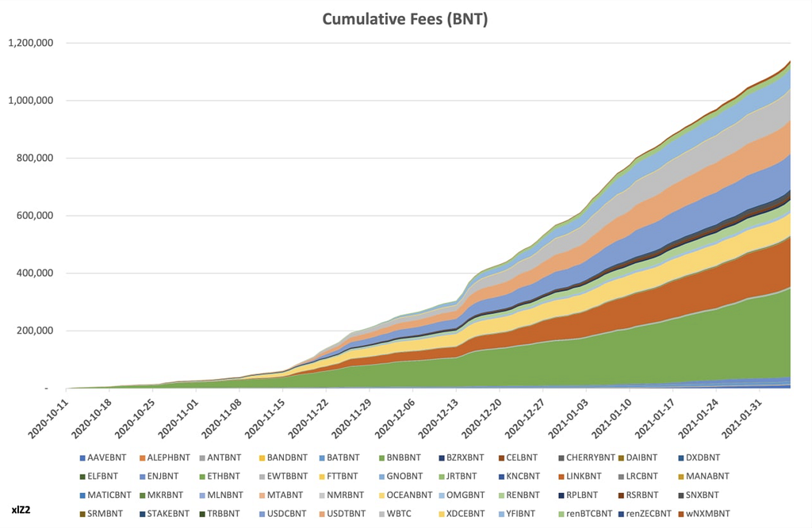Click the 600,000 y-axis label
Screen dimensions: 812x528
coord(35,216)
